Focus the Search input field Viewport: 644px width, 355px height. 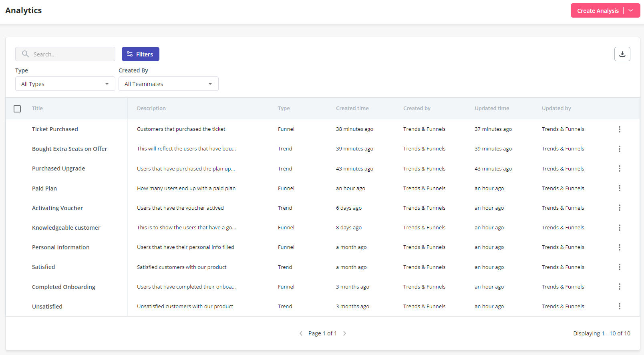(70, 54)
